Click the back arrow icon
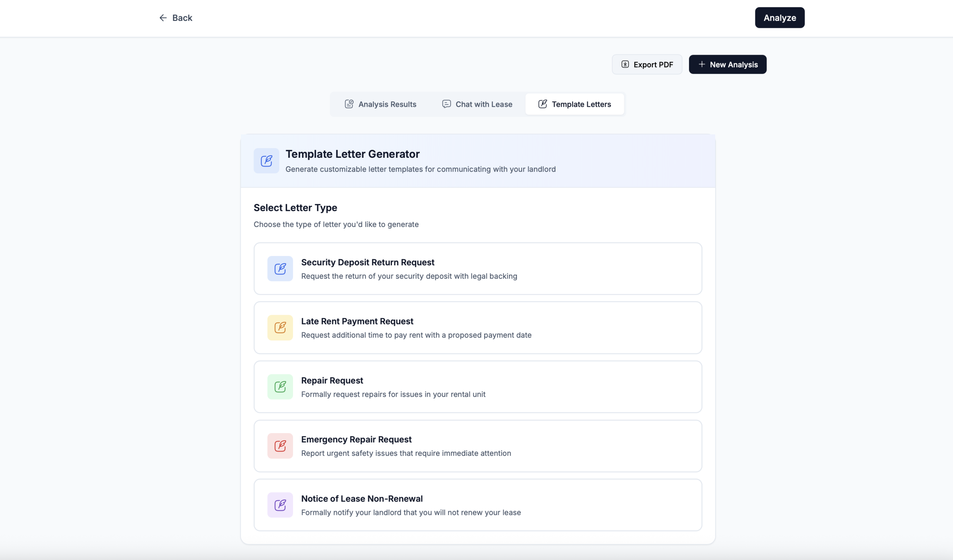The height and width of the screenshot is (560, 953). tap(163, 18)
